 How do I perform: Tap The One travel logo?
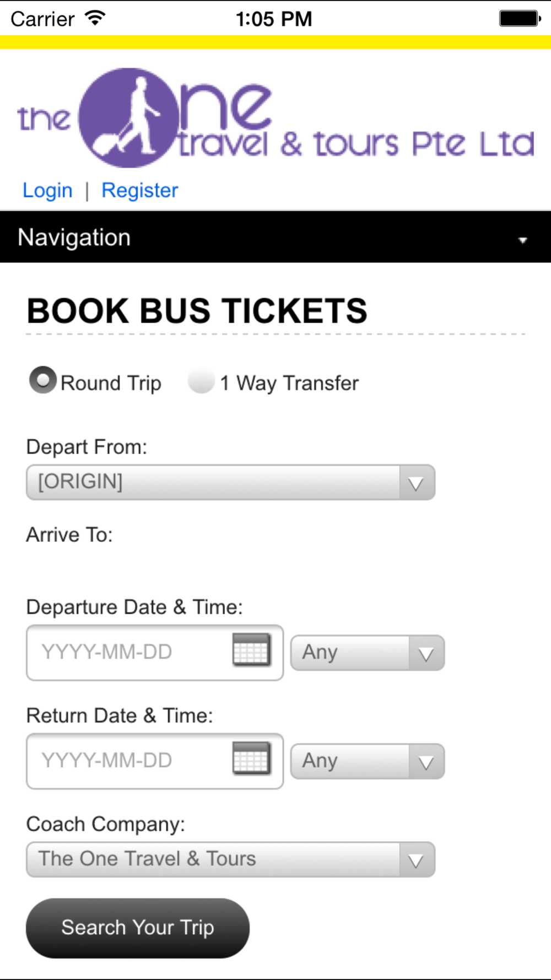point(275,119)
